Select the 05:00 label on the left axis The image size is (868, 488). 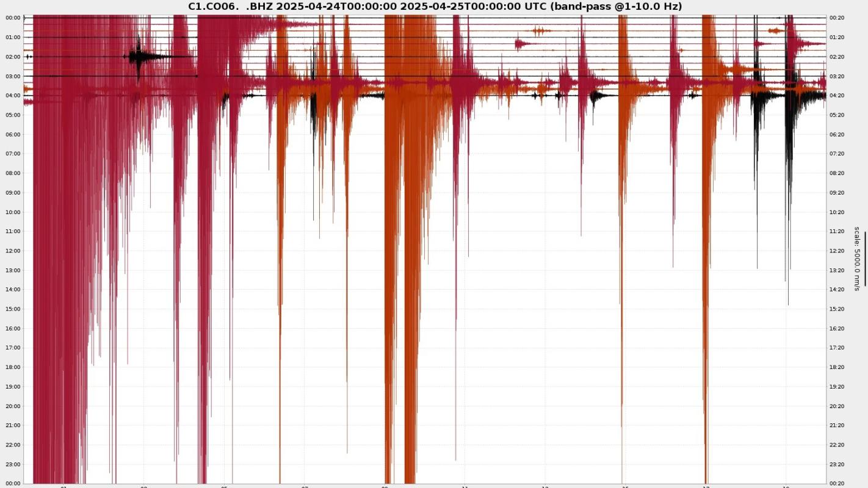13,115
